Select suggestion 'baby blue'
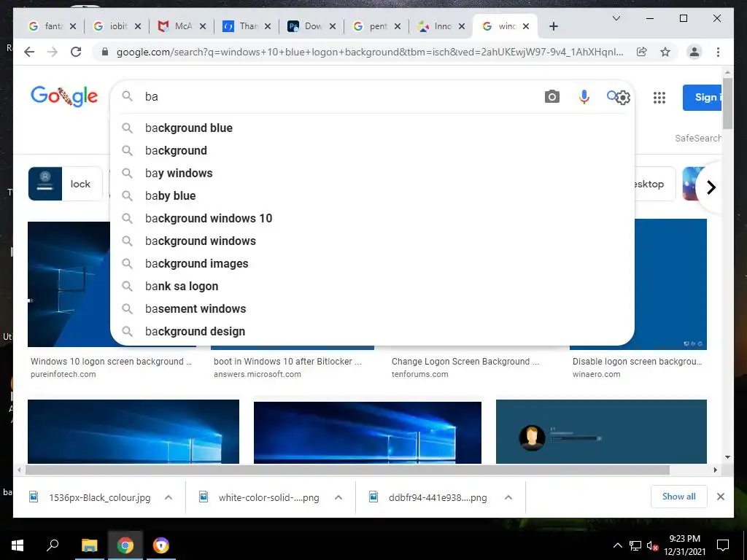This screenshot has width=747, height=560. pyautogui.click(x=372, y=195)
